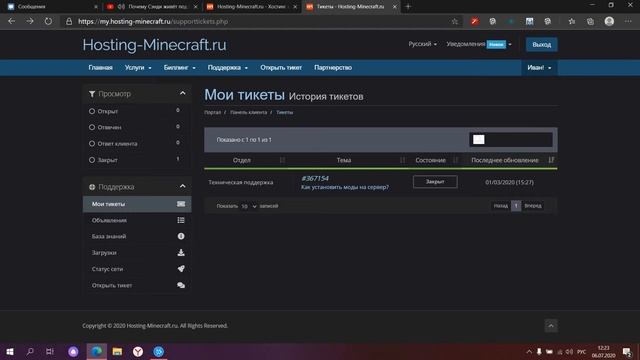This screenshot has width=640, height=360.
Task: Click rocket icon beside Статус сети
Action: (181, 269)
